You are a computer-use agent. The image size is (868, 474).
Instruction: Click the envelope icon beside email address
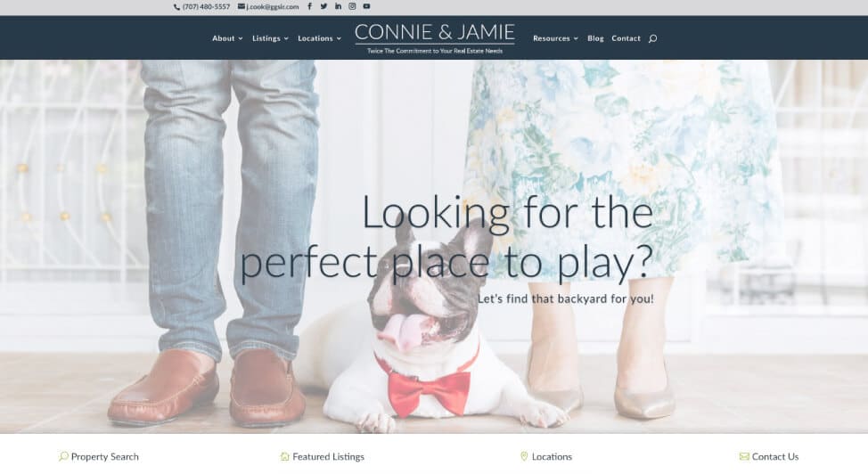coord(242,6)
